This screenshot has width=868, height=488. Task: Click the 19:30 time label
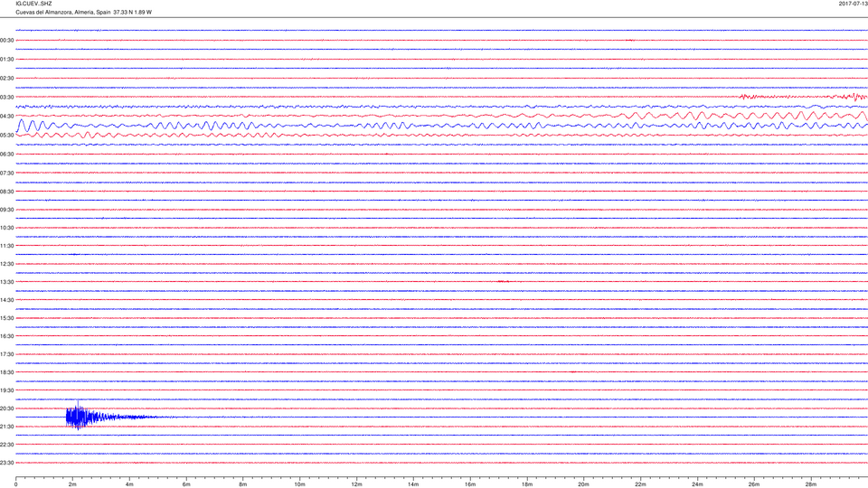click(6, 390)
